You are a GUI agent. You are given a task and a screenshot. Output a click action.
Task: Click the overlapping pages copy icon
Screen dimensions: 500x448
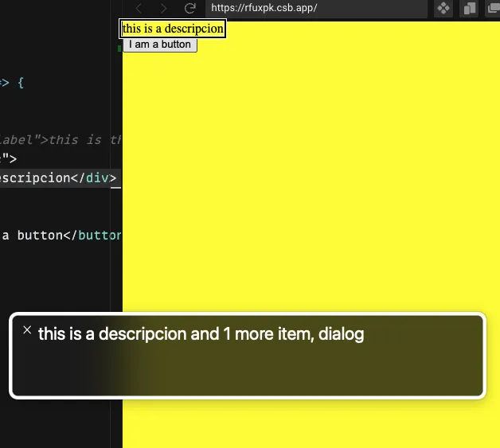(x=470, y=8)
